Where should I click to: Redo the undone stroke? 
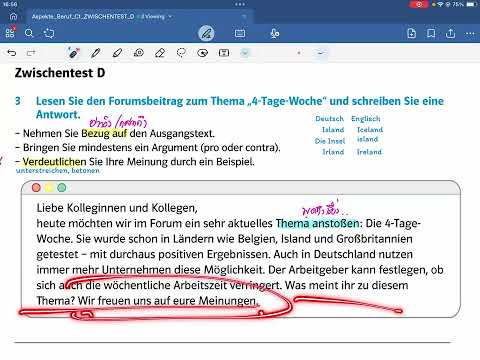point(31,53)
